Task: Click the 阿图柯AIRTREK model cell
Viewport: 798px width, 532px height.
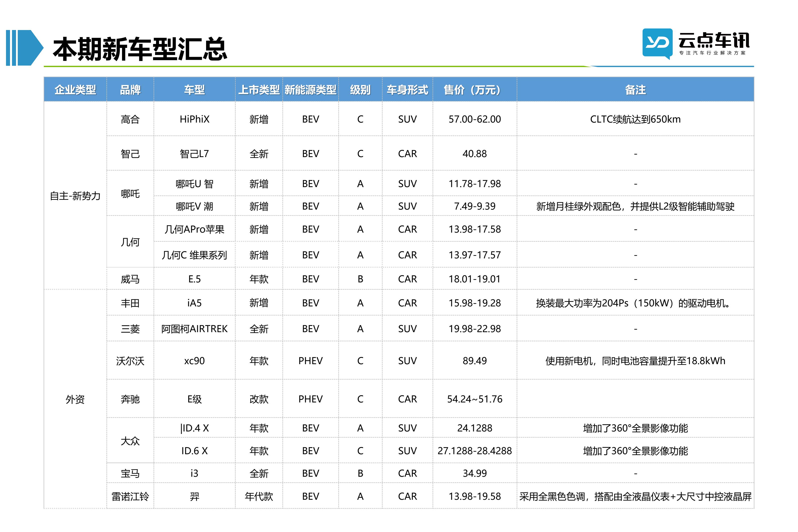Action: pyautogui.click(x=194, y=328)
